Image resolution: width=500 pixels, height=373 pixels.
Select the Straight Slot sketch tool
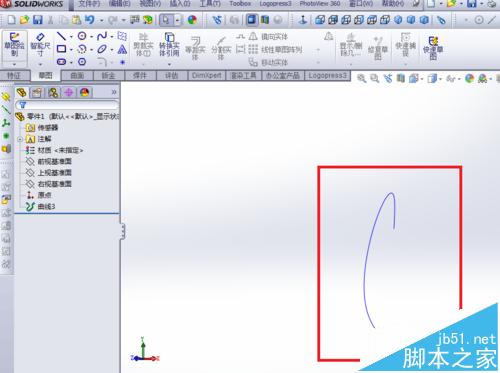coord(61,62)
